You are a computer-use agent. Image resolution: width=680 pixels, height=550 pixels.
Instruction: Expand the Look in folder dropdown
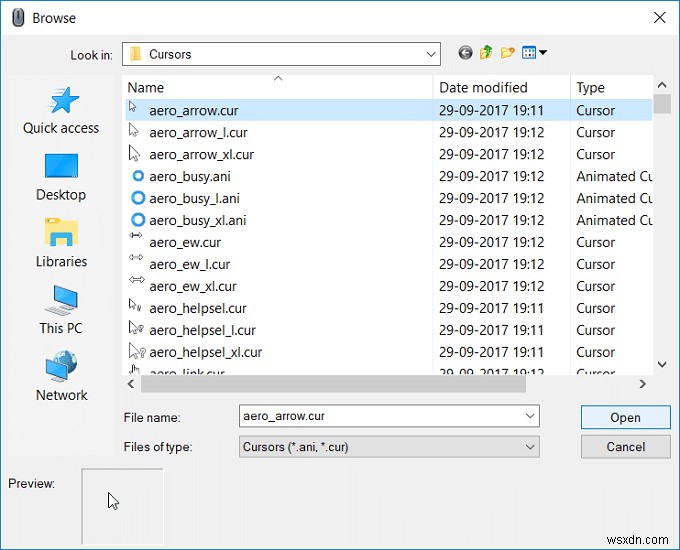click(431, 54)
